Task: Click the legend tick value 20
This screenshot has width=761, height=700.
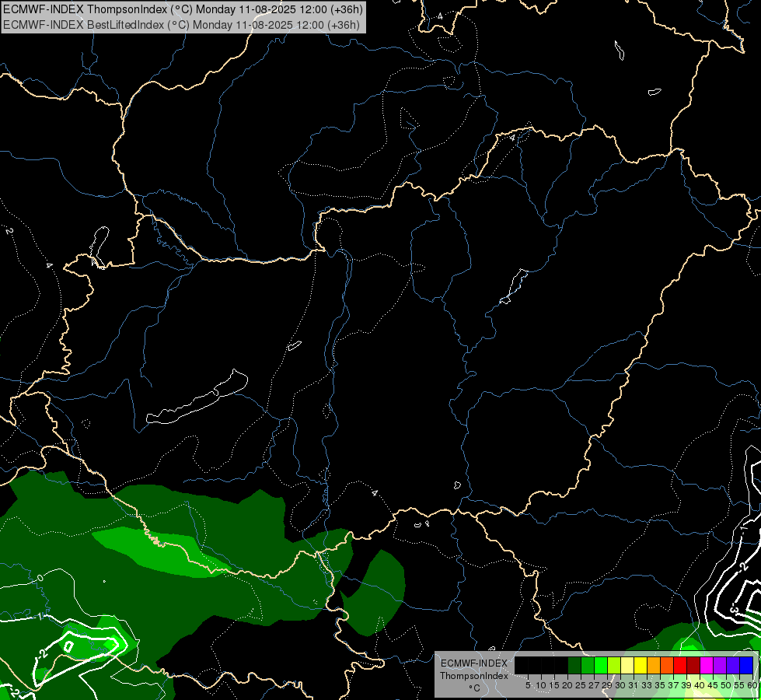Action: (x=567, y=685)
